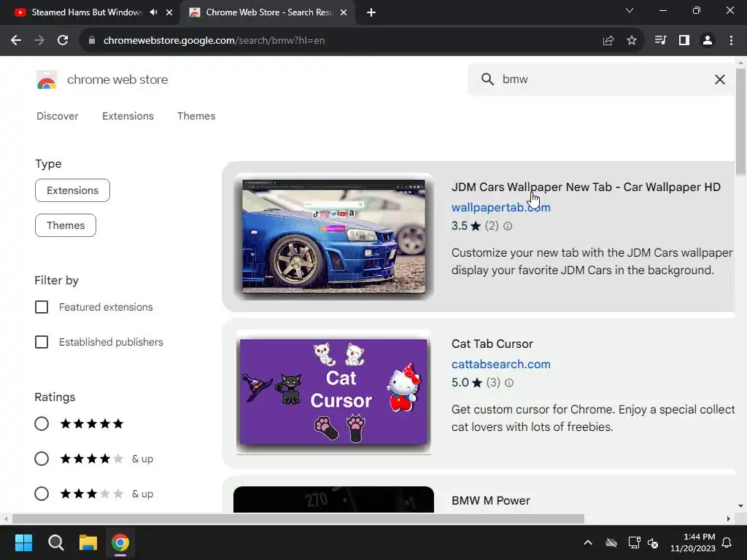
Task: Click right arrow on horizontal scrollbar
Action: tap(729, 518)
